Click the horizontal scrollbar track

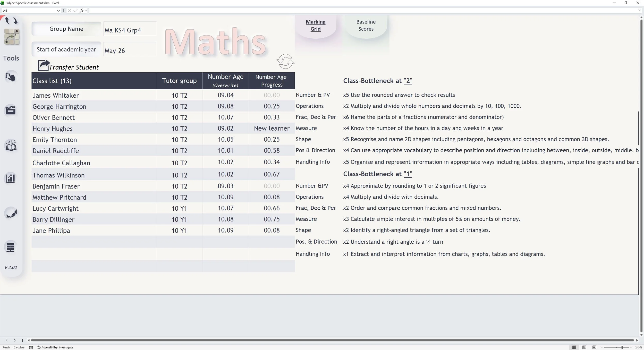[x=332, y=340]
